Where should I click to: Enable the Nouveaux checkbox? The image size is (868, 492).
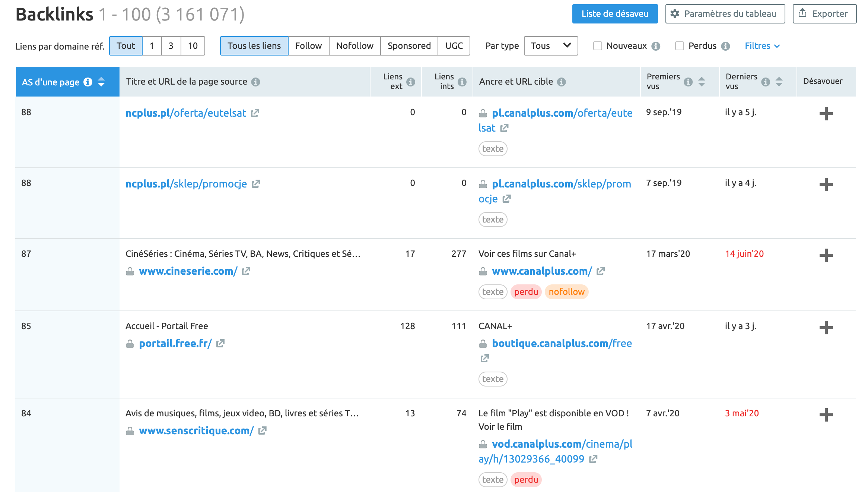[597, 46]
